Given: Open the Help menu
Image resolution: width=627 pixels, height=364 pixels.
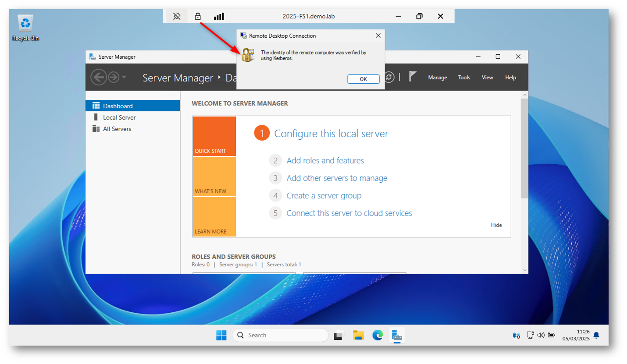Looking at the screenshot, I should [510, 78].
